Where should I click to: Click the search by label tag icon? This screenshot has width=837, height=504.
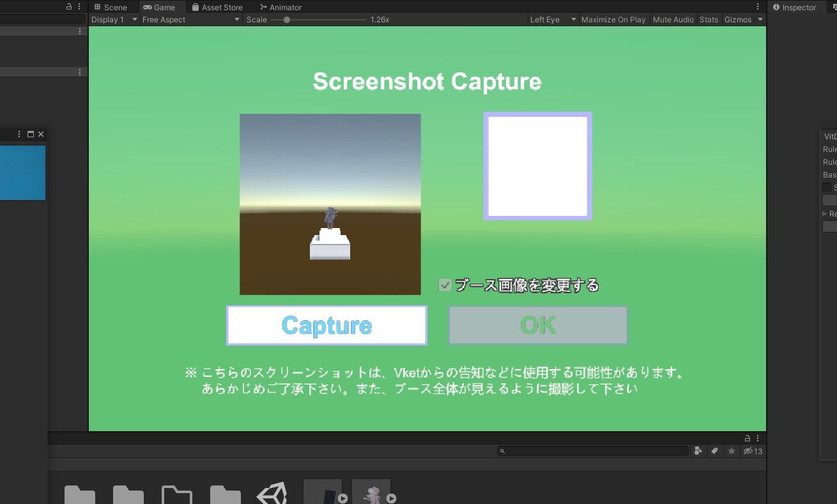coord(715,451)
